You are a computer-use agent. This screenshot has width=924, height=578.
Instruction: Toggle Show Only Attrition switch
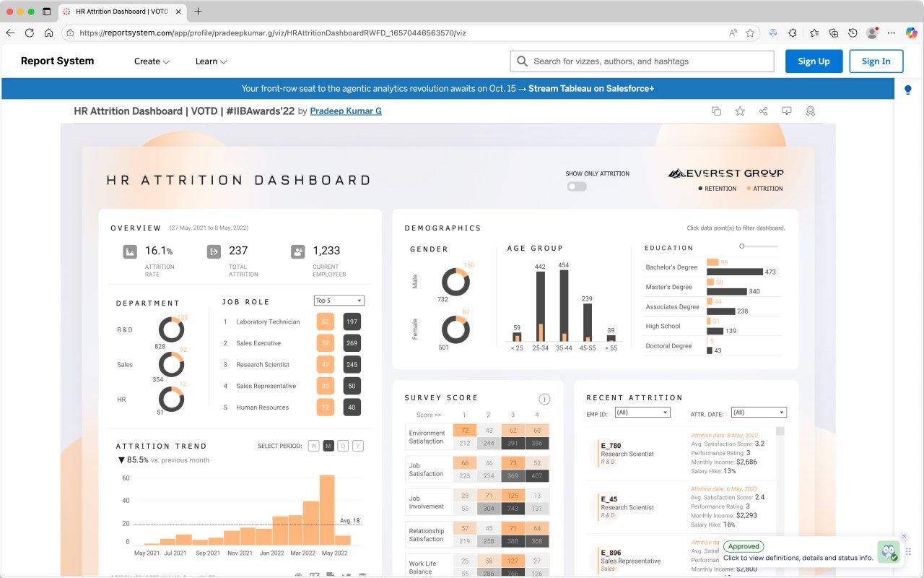pyautogui.click(x=577, y=186)
